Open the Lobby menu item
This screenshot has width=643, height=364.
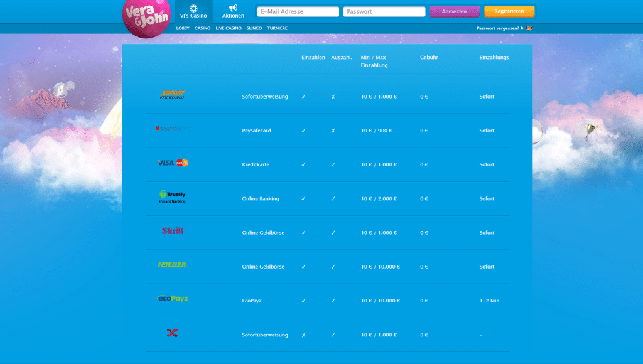183,28
